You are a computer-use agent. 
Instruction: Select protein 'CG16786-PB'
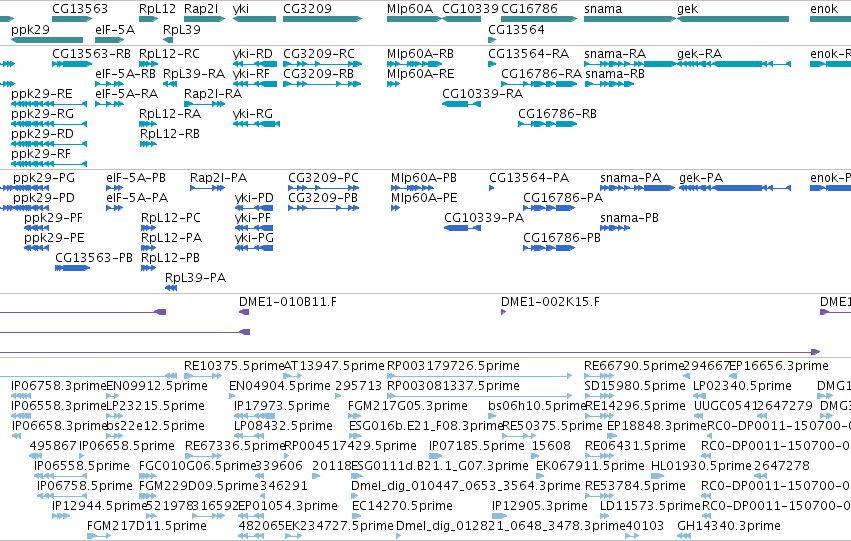(562, 238)
